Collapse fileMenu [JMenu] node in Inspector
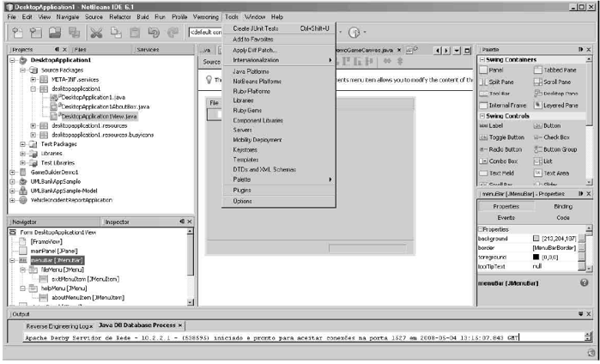Screen dimensions: 600x364 pyautogui.click(x=23, y=270)
